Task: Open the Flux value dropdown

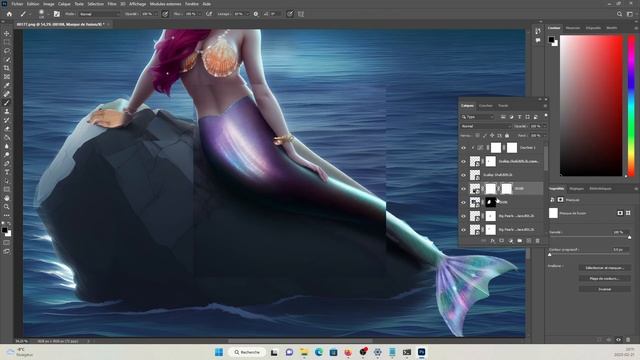Action: [x=200, y=14]
